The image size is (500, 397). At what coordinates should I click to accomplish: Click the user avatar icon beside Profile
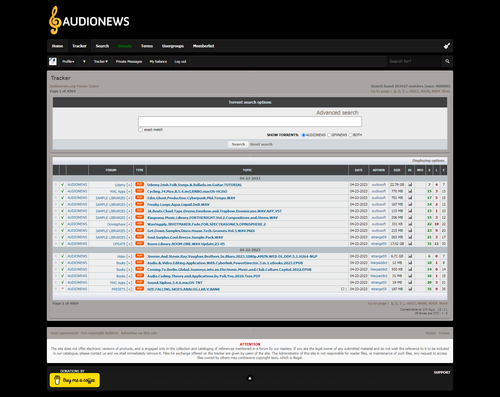(53, 61)
